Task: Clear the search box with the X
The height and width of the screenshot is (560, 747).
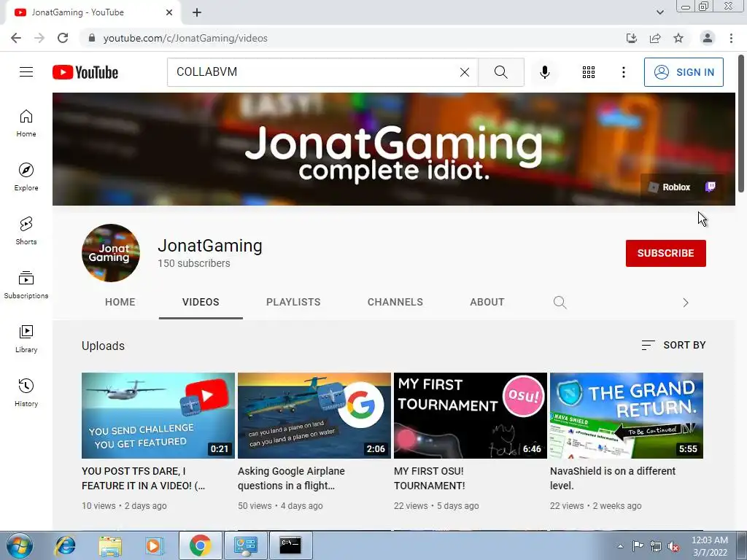Action: pyautogui.click(x=465, y=72)
